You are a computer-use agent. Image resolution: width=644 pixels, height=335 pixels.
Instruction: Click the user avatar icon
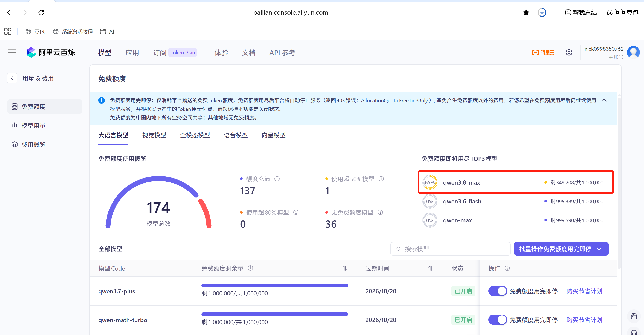[x=633, y=52]
